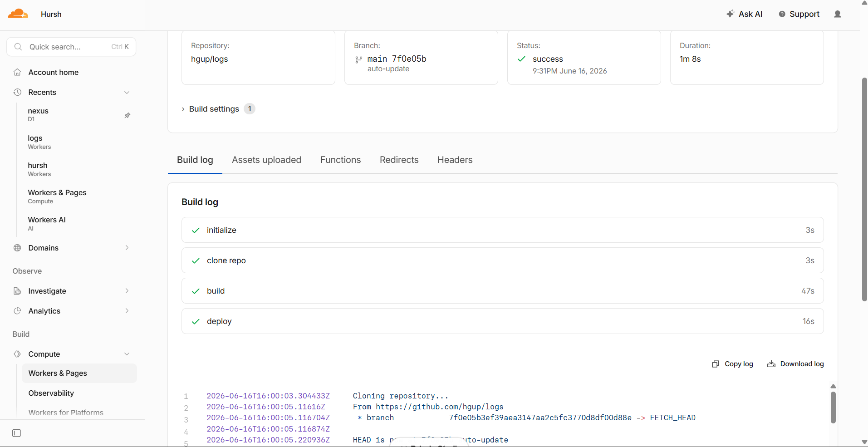The height and width of the screenshot is (447, 868).
Task: Expand the build step row
Action: point(502,291)
